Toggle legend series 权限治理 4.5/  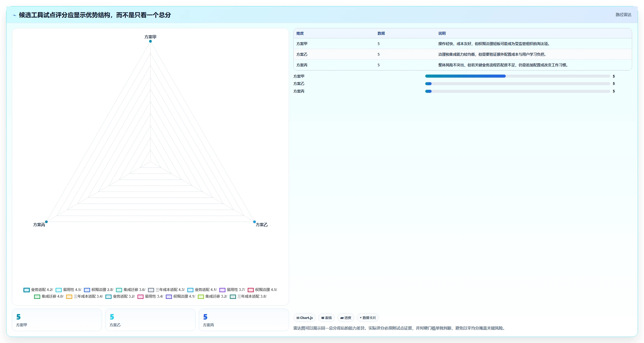[x=262, y=290]
